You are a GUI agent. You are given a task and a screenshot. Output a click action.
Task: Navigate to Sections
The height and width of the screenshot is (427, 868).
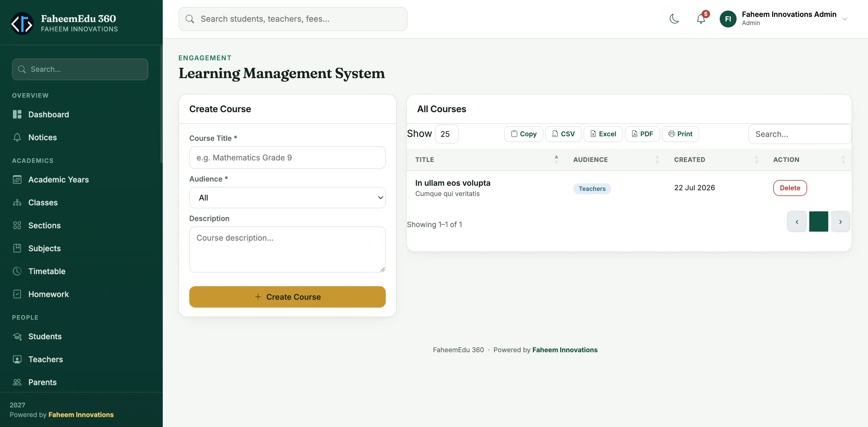44,226
